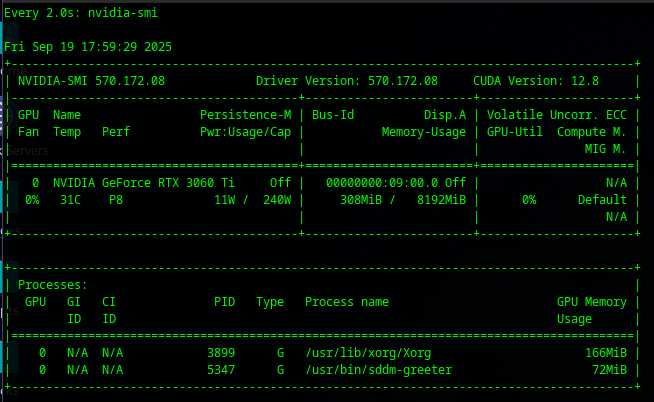Click the 'Disp.A' column header
Screen dimensions: 654x402
(445, 115)
